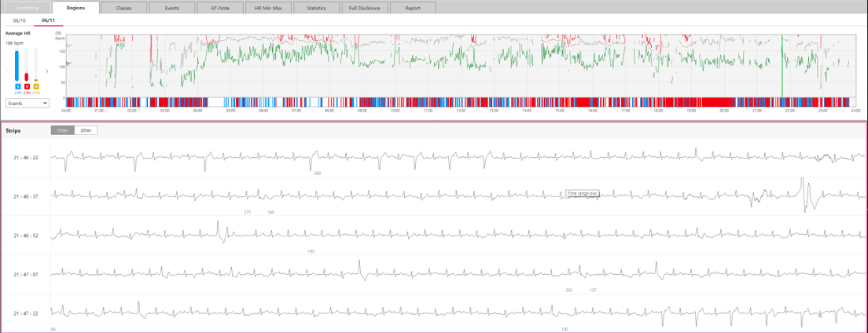Open the Full Disclosure tab
This screenshot has height=333, width=868.
pos(365,8)
